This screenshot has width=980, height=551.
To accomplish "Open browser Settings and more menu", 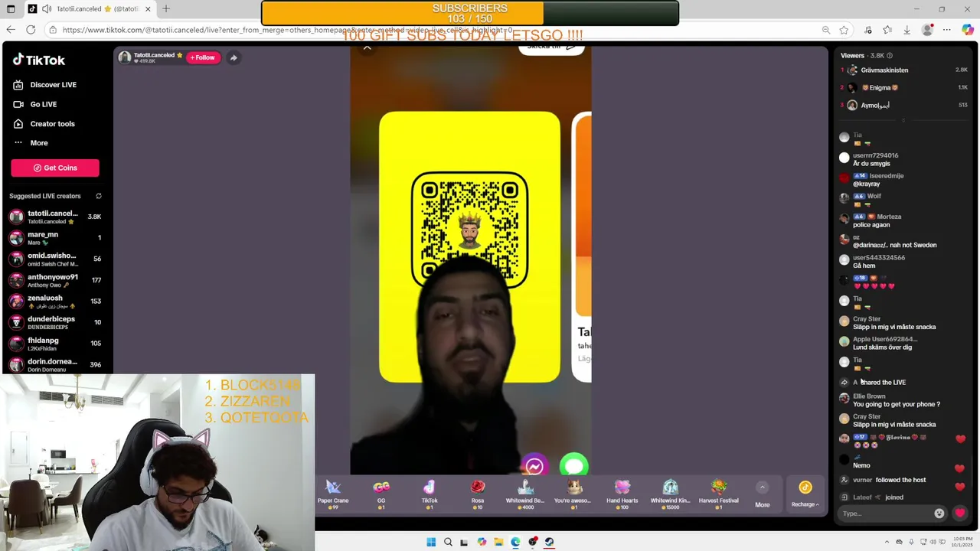I will tap(947, 30).
